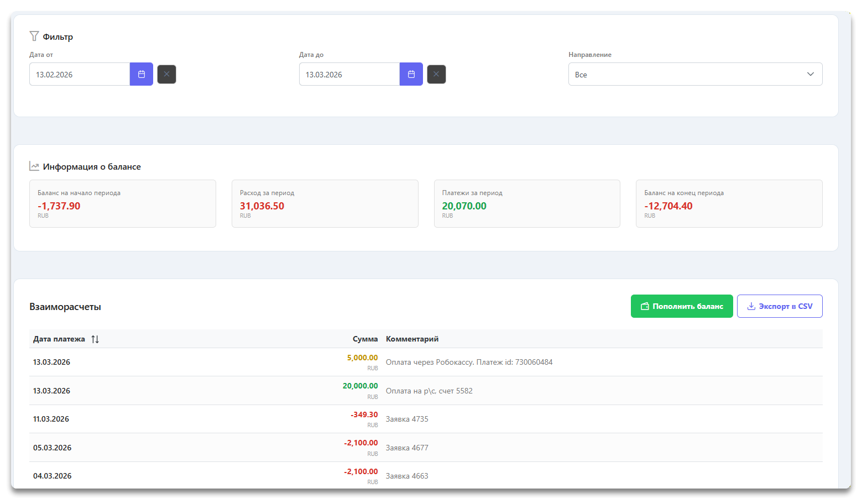This screenshot has height=504, width=862.
Task: Select the Робокасса payment row comment
Action: 469,363
